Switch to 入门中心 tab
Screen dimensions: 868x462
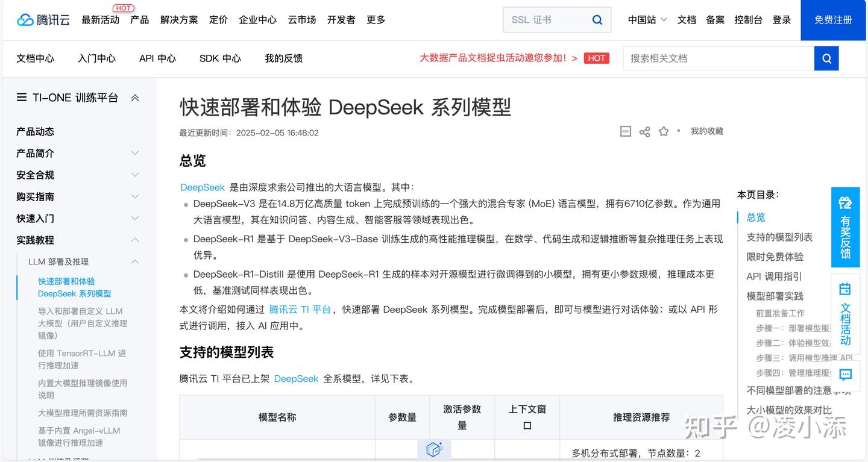click(x=96, y=58)
